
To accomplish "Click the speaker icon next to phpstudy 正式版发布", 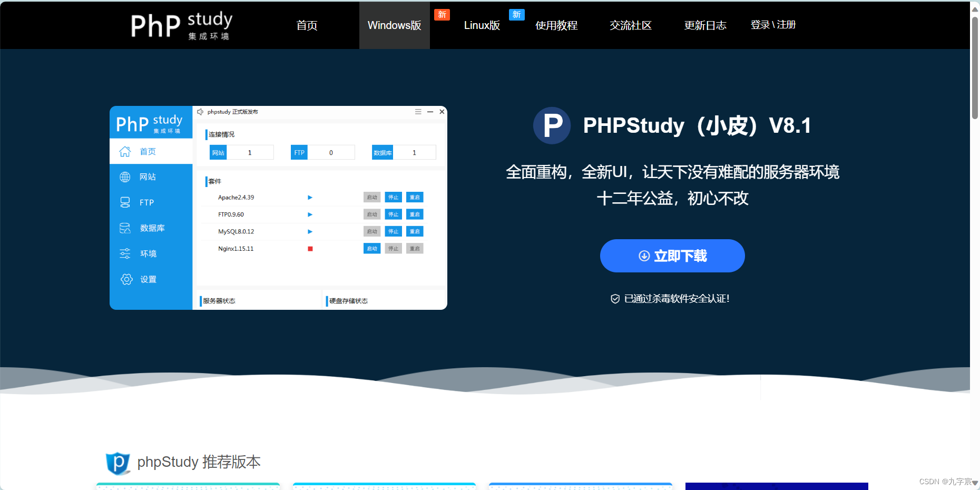I will pyautogui.click(x=200, y=112).
